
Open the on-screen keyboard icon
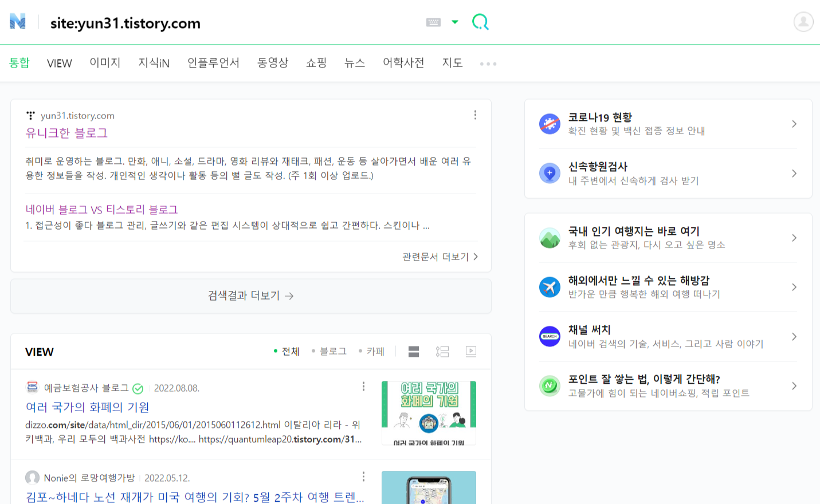pyautogui.click(x=433, y=22)
